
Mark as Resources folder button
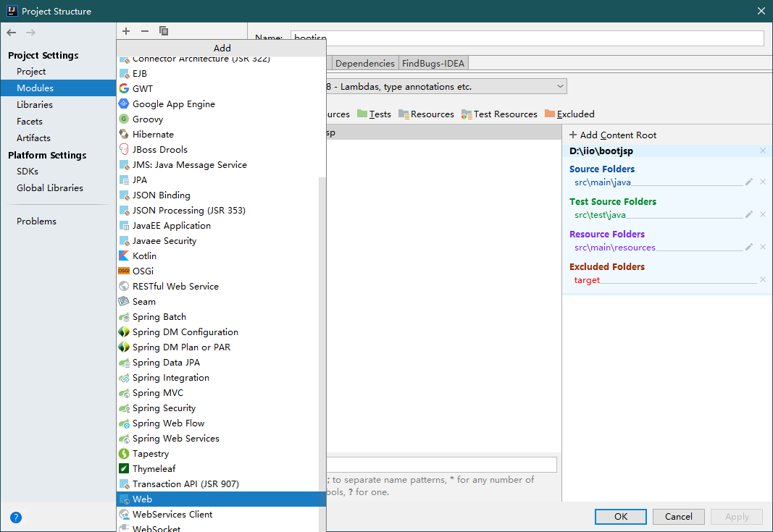tap(426, 114)
